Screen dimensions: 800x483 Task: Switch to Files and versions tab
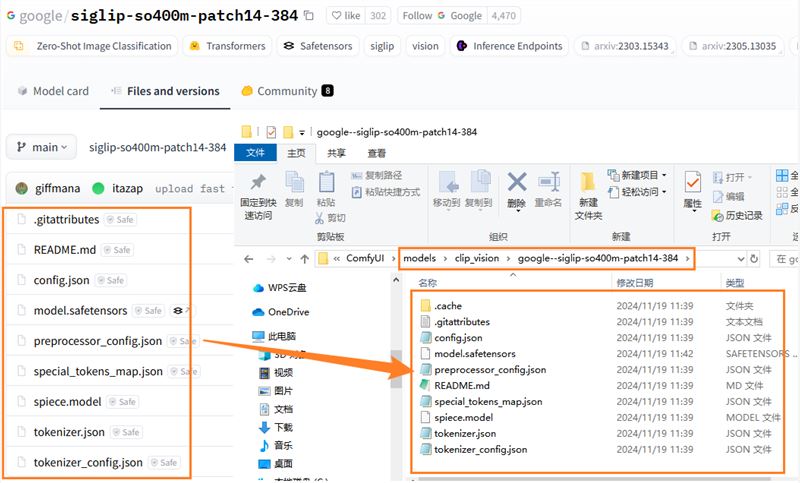[165, 91]
